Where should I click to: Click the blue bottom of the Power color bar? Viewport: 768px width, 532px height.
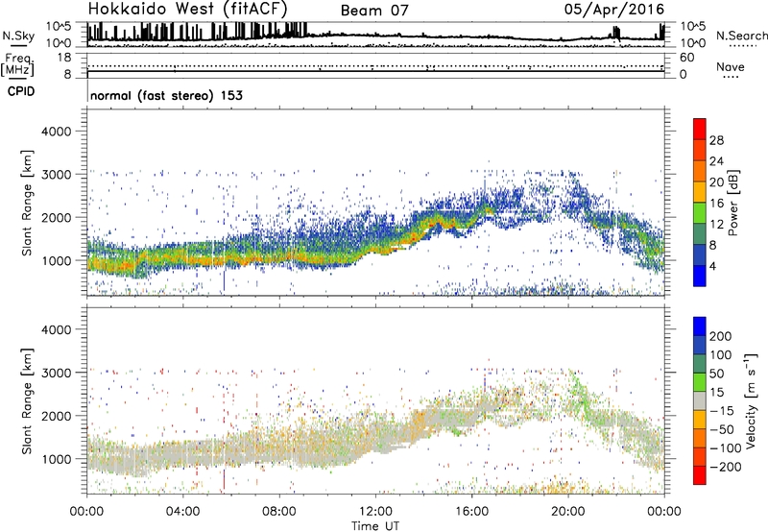tap(700, 276)
